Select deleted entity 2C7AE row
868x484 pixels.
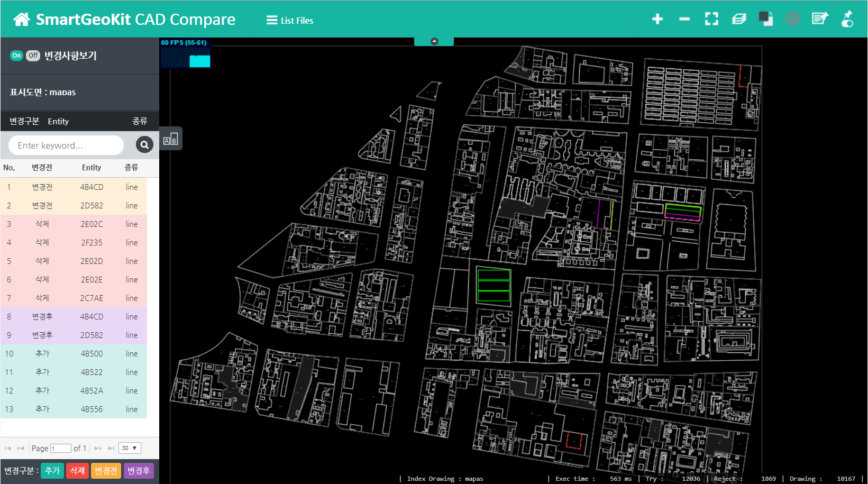74,298
